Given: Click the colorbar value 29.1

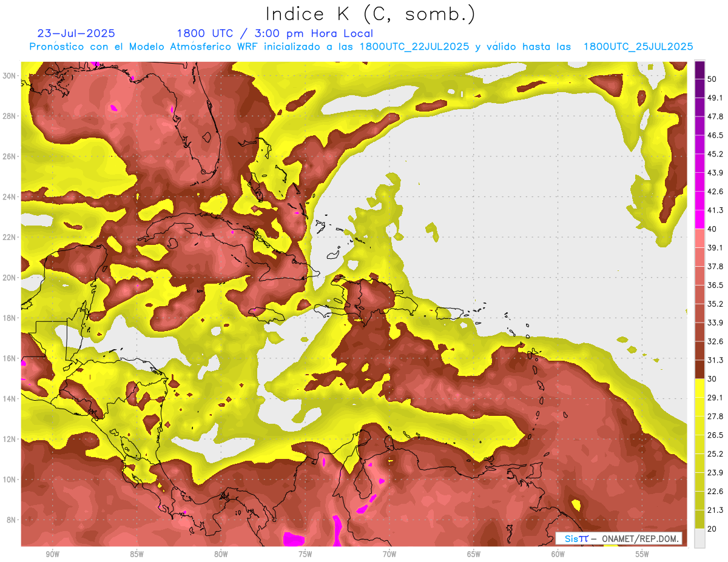Looking at the screenshot, I should point(715,398).
